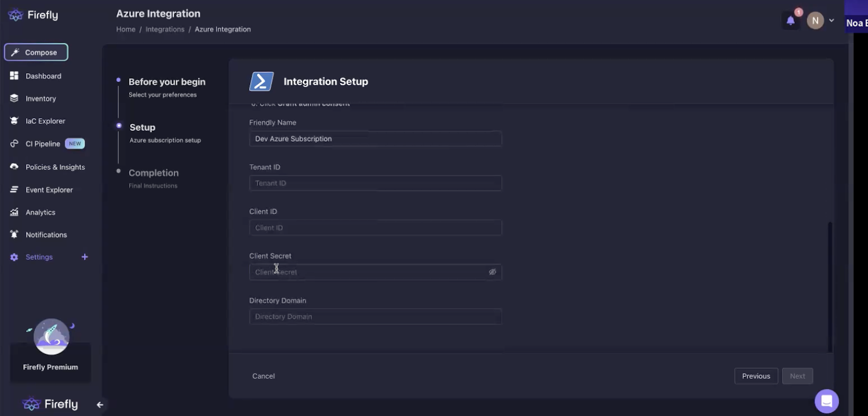Click the Azure Integration breadcrumb
Image resolution: width=868 pixels, height=416 pixels.
(x=222, y=29)
